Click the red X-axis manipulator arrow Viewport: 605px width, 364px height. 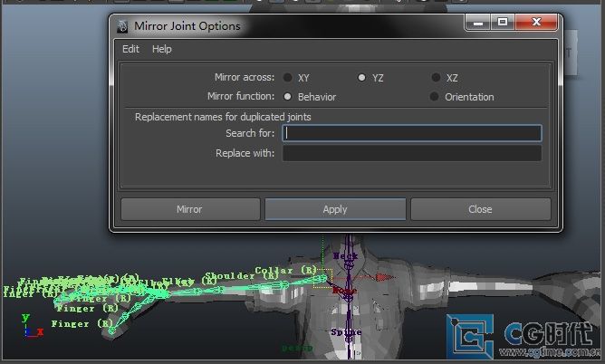tap(384, 277)
